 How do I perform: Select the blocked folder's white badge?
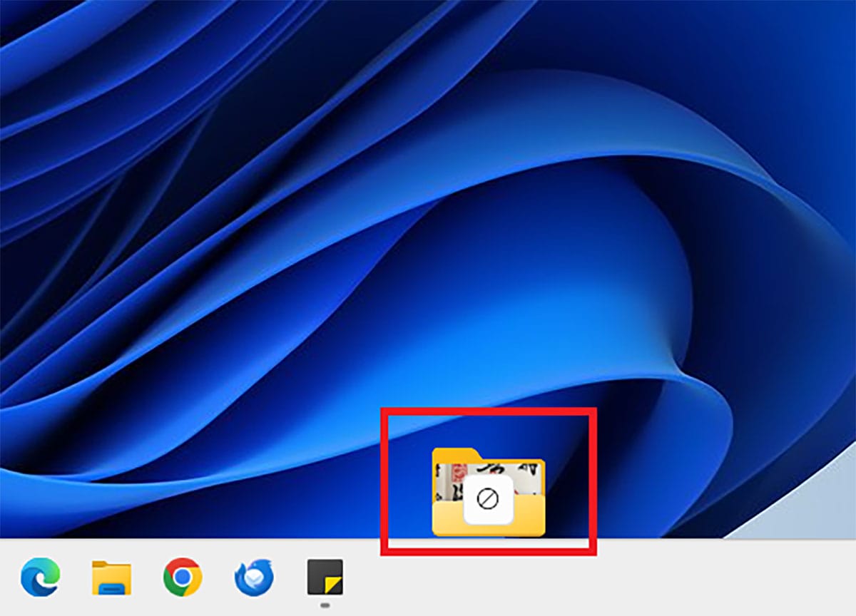(x=489, y=499)
